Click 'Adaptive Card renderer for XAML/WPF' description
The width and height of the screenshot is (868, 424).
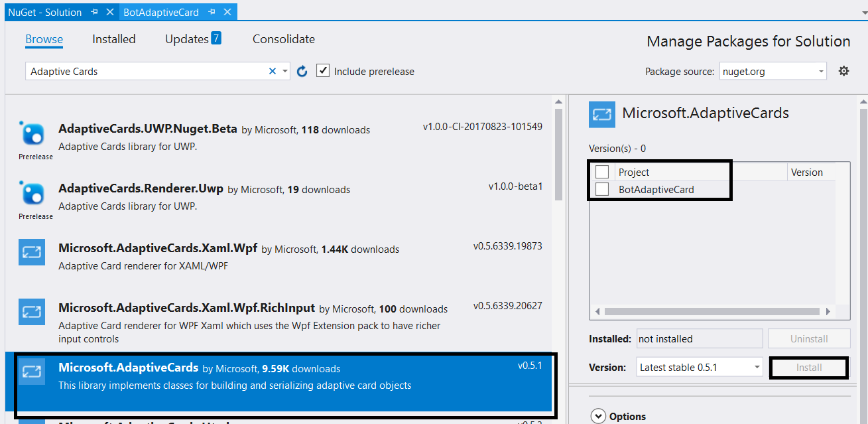[x=143, y=266]
